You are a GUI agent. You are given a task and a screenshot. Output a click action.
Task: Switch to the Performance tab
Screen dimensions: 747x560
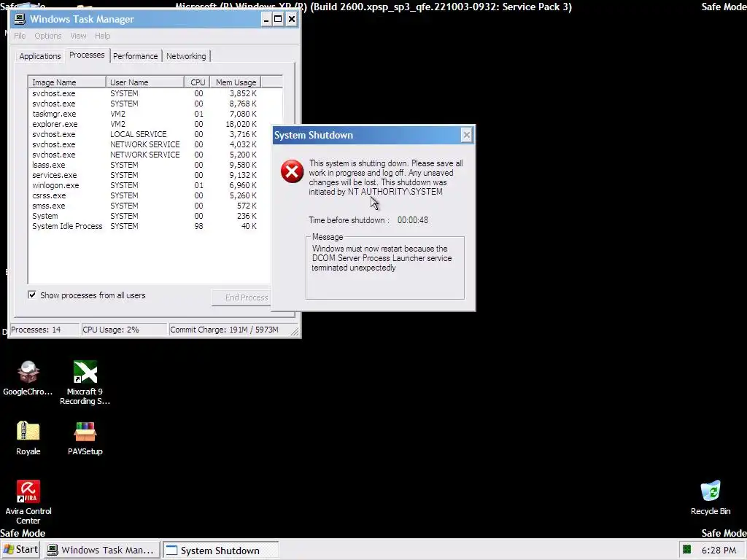[x=135, y=56]
